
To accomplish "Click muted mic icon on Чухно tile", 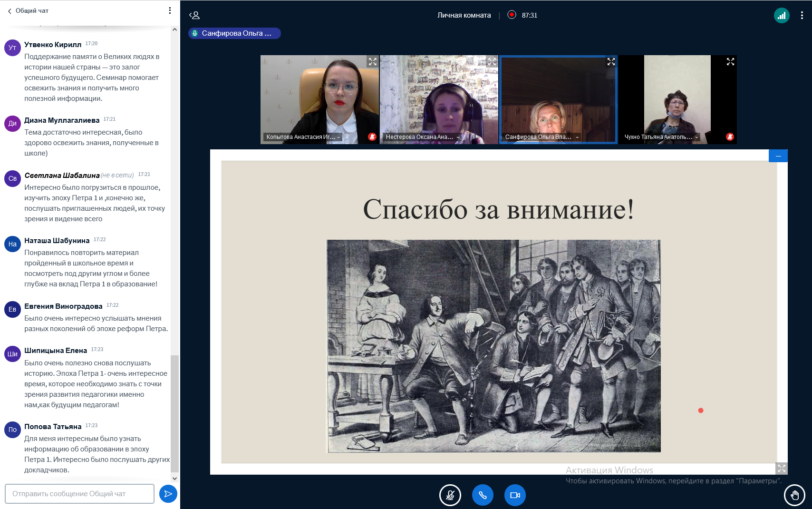I will point(730,137).
